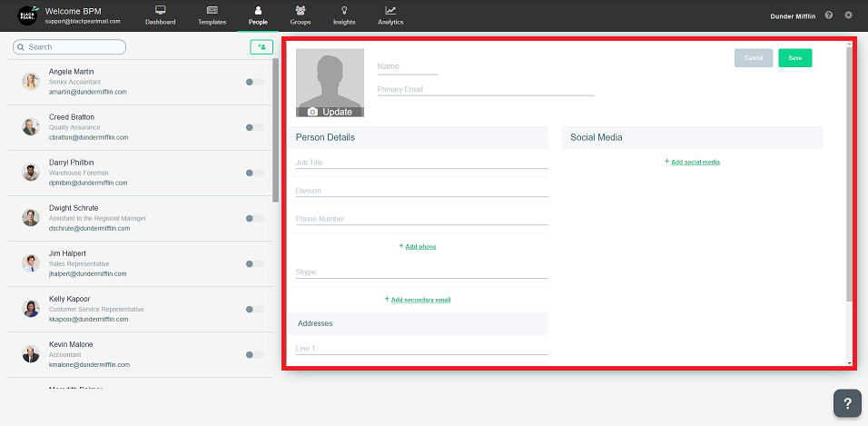Open Dunder Mifflin account menu
The image size is (868, 426).
[x=793, y=16]
